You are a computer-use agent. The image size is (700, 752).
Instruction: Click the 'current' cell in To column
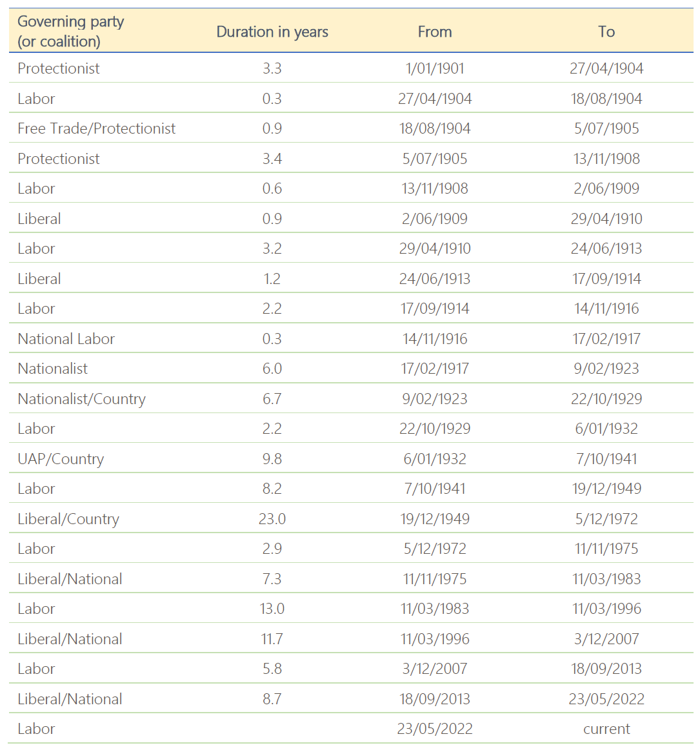[x=606, y=729]
